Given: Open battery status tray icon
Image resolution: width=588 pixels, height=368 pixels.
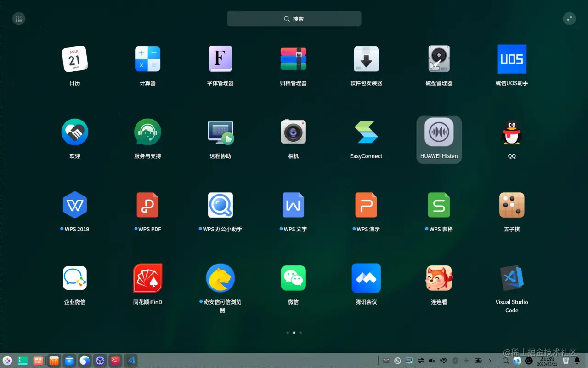Looking at the screenshot, I should tap(478, 361).
